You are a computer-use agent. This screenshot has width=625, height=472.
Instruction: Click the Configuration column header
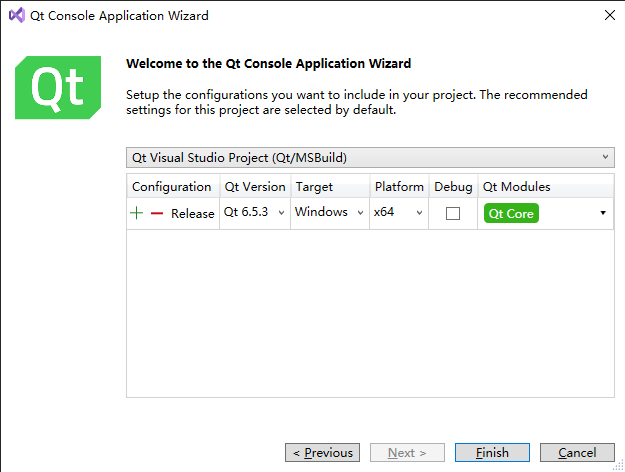point(173,186)
